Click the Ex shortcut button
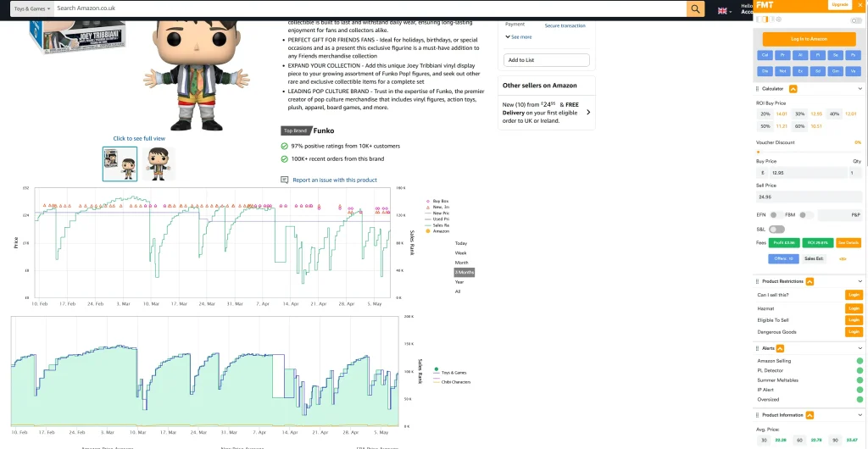Viewport: 868px width, 449px height. 800,71
